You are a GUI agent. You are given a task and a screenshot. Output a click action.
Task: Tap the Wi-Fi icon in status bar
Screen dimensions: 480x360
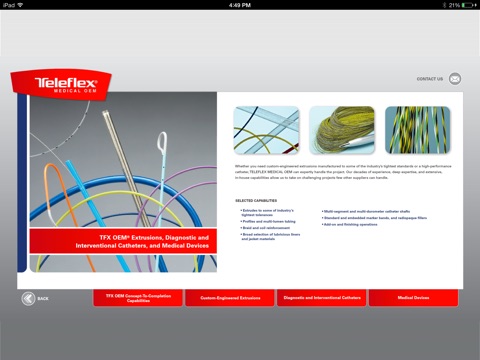[20, 5]
